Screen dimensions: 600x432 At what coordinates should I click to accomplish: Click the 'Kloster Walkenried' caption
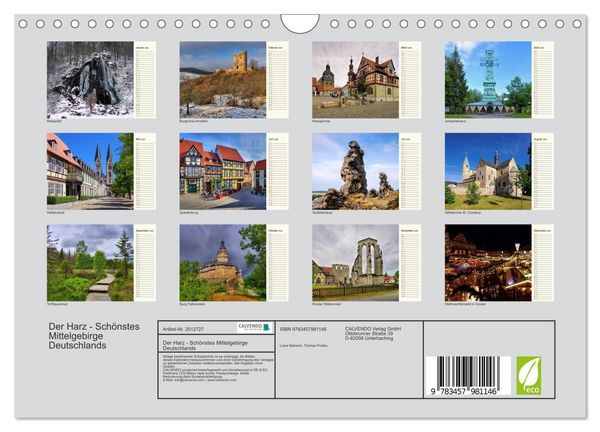pos(326,304)
